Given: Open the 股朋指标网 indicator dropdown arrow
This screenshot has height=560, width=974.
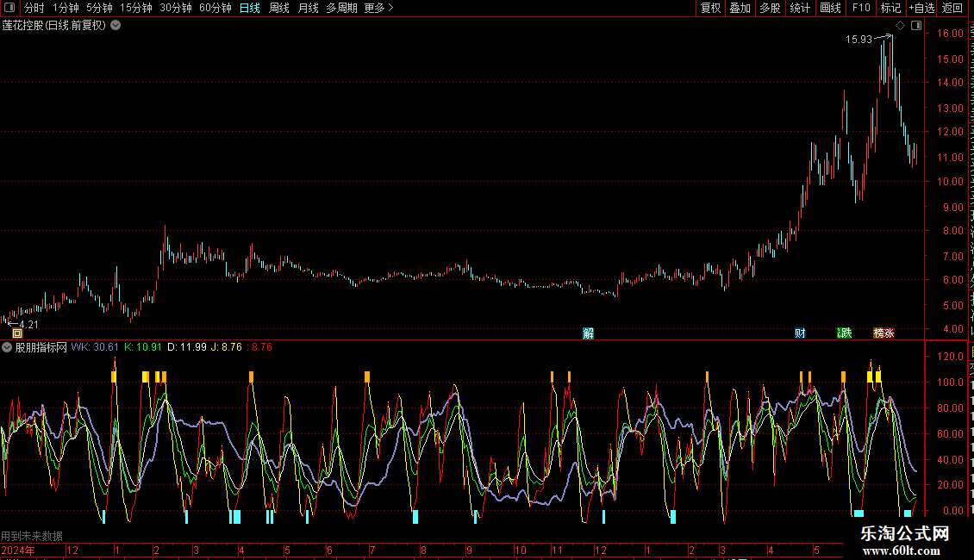Looking at the screenshot, I should pos(7,348).
